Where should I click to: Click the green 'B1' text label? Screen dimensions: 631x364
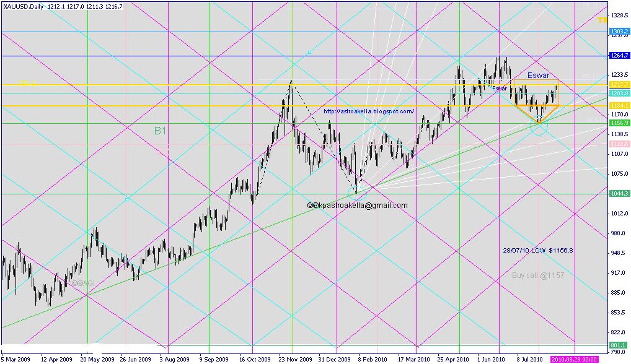pyautogui.click(x=160, y=131)
